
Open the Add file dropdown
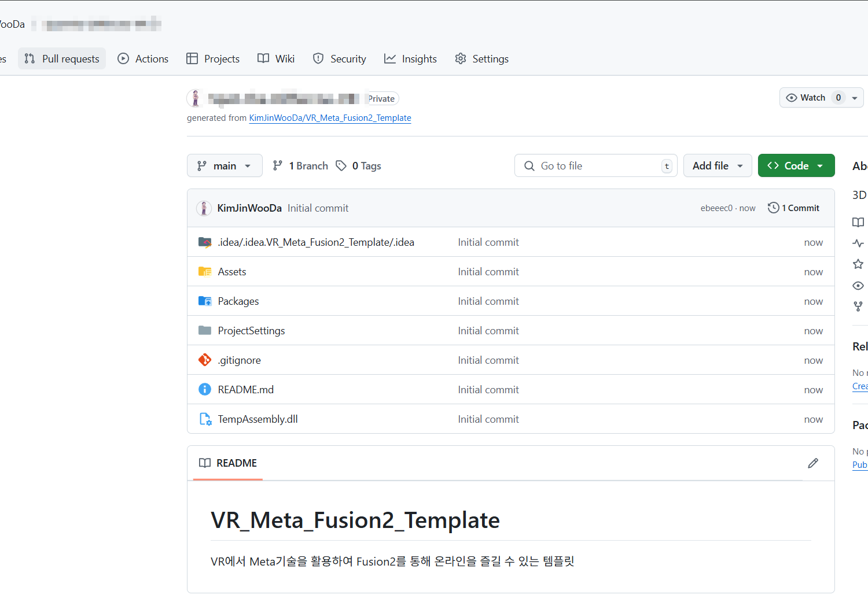718,165
